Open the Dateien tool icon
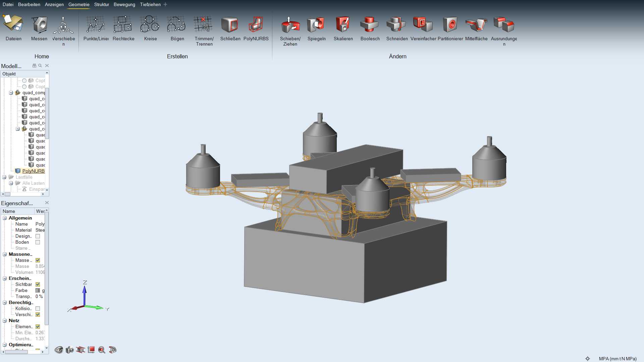Screen dimensions: 644x362 click(x=13, y=24)
